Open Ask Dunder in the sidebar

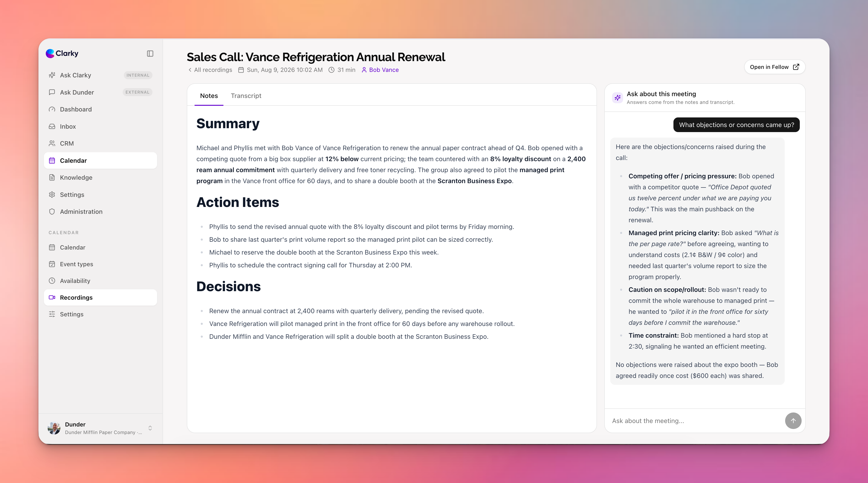coord(100,92)
